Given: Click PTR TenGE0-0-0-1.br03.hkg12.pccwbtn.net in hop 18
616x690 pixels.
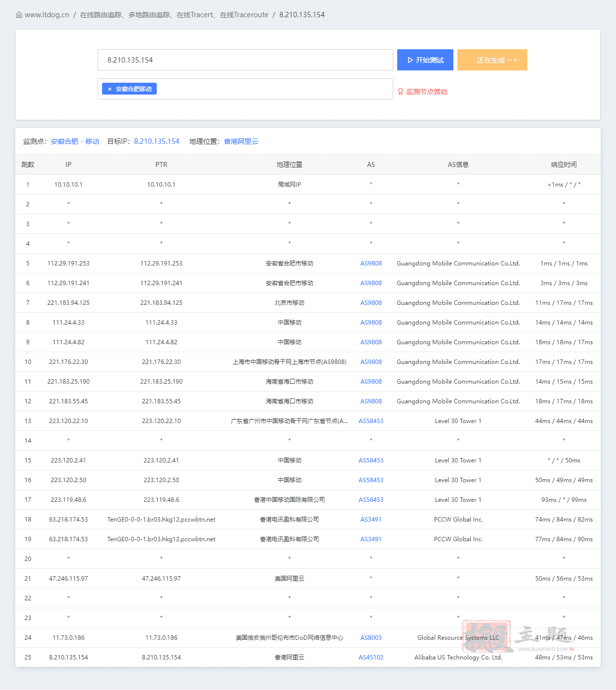Looking at the screenshot, I should coord(161,520).
